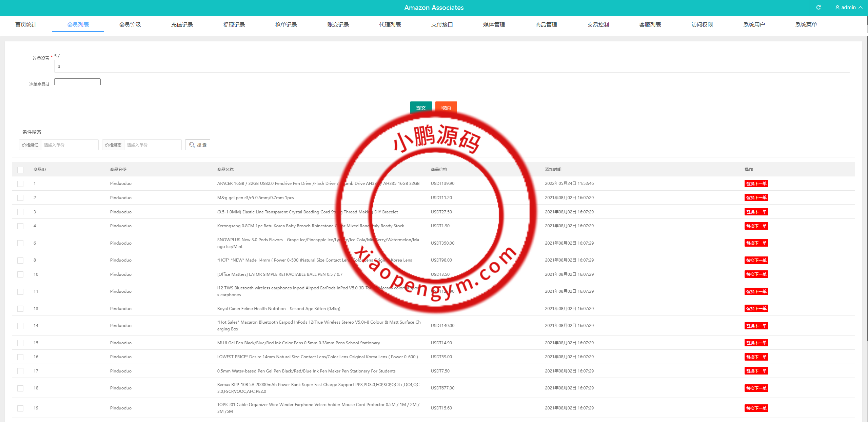
Task: Check the row for product ID 8
Action: pos(20,260)
